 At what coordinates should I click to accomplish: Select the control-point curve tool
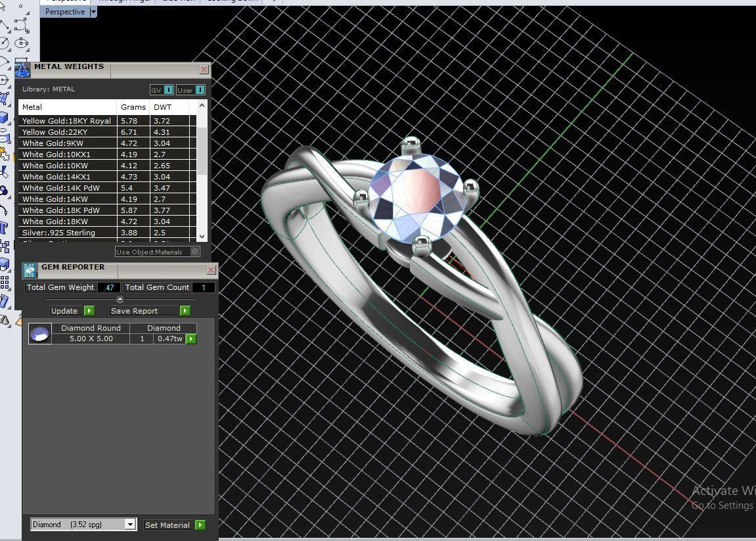coord(21,25)
